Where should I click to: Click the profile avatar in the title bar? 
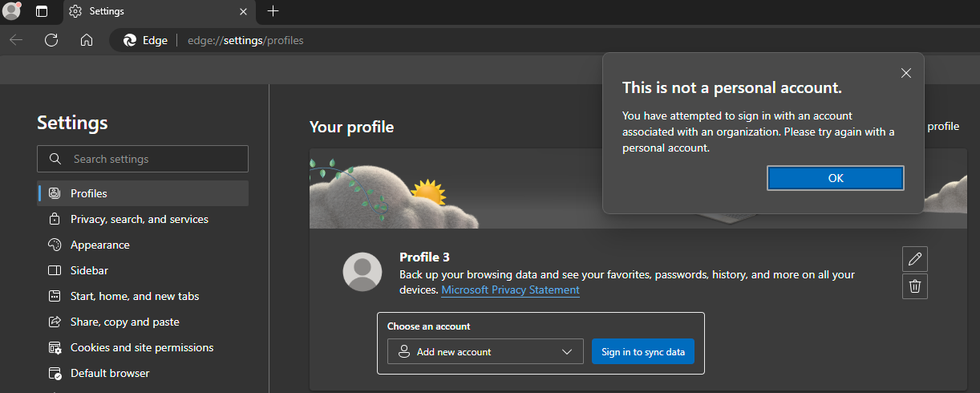(x=11, y=11)
